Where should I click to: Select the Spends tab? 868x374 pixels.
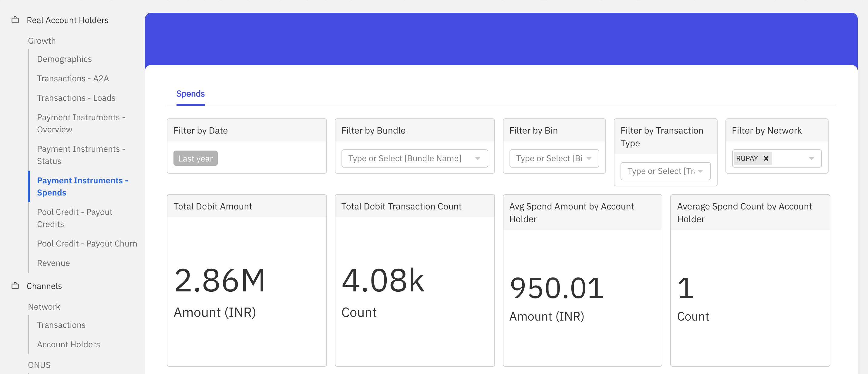[x=190, y=94]
